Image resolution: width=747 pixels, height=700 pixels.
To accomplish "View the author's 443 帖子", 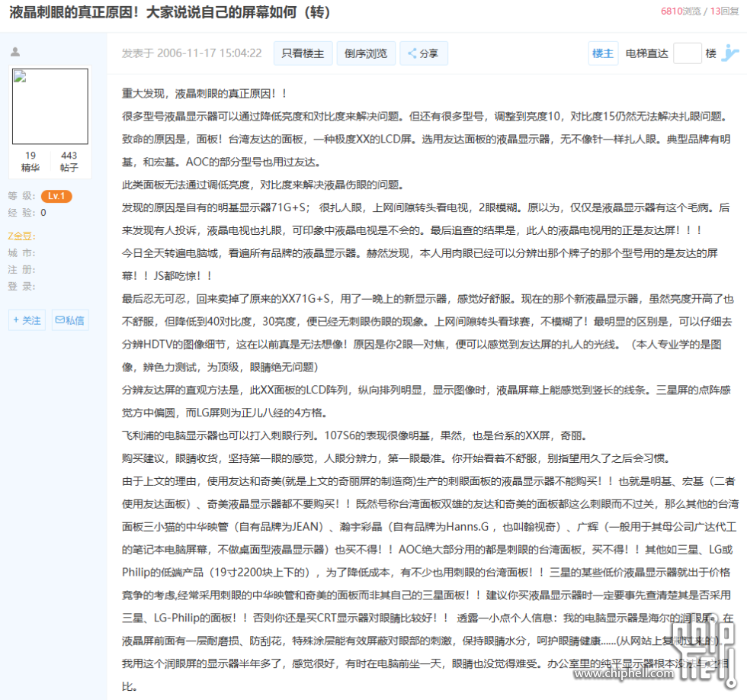I will pyautogui.click(x=69, y=162).
